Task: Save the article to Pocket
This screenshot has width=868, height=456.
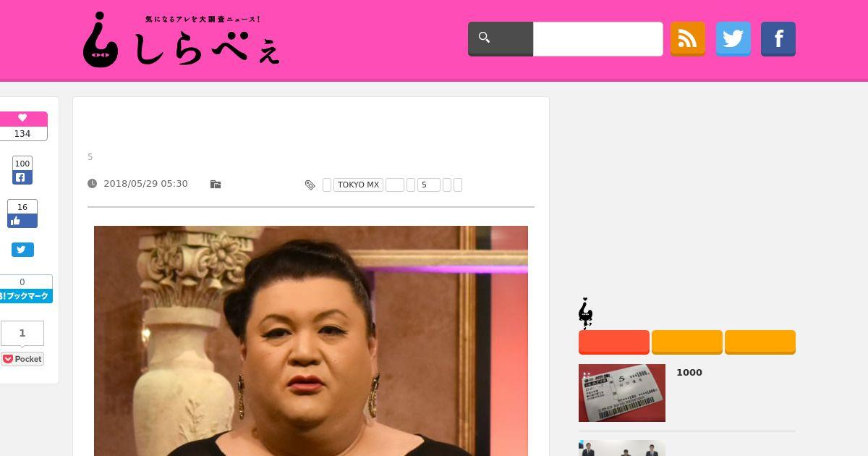Action: pyautogui.click(x=22, y=359)
